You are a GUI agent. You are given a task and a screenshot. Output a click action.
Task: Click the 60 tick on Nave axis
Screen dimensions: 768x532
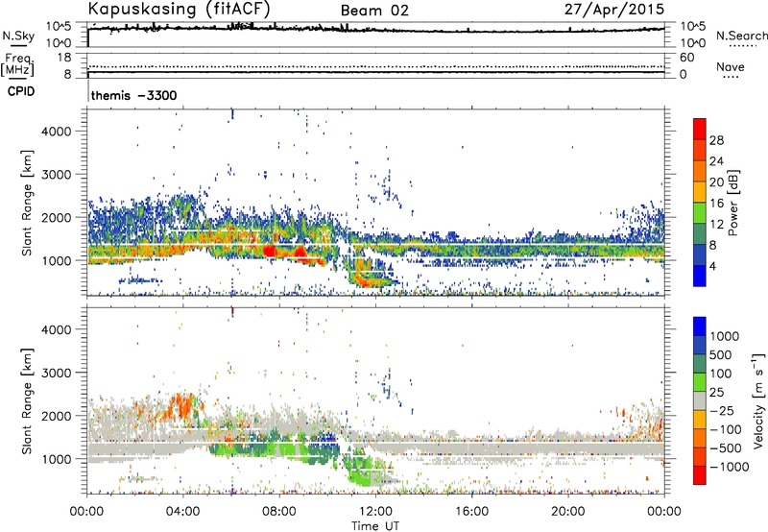point(686,58)
